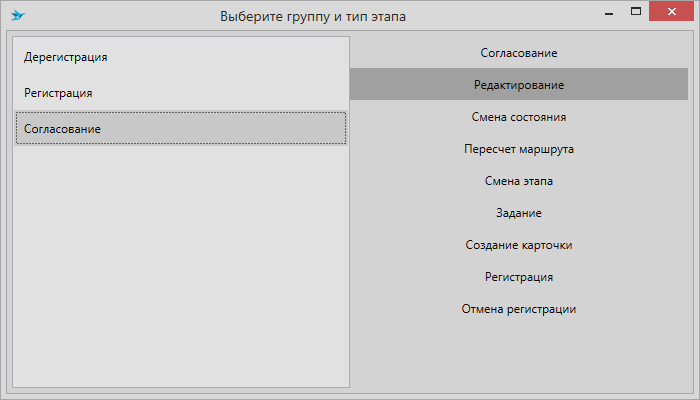
Task: Close the dialog with the red X
Action: click(x=671, y=12)
